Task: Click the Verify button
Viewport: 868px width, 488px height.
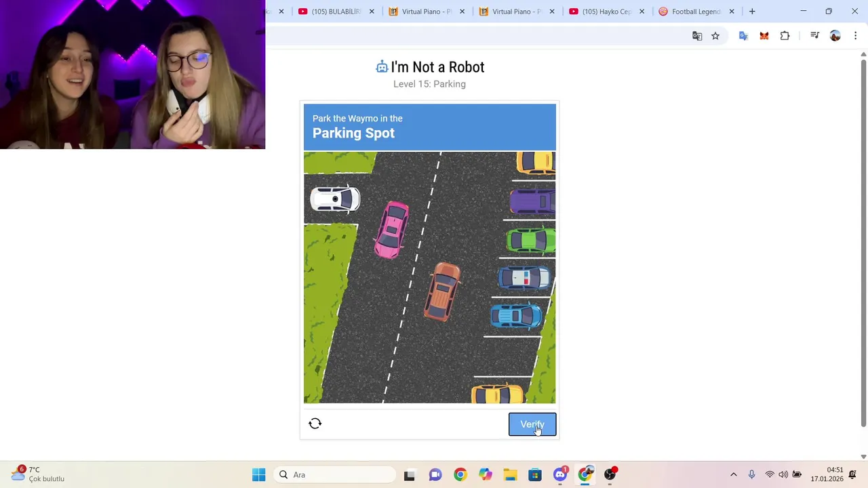Action: (x=532, y=424)
